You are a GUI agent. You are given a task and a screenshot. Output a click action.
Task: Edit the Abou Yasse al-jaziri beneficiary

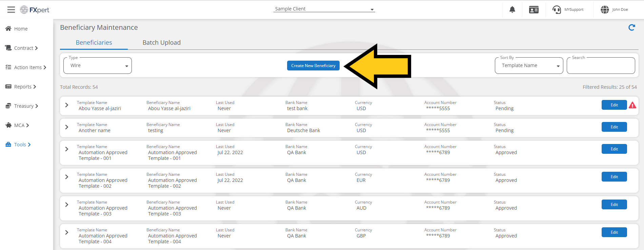point(614,105)
